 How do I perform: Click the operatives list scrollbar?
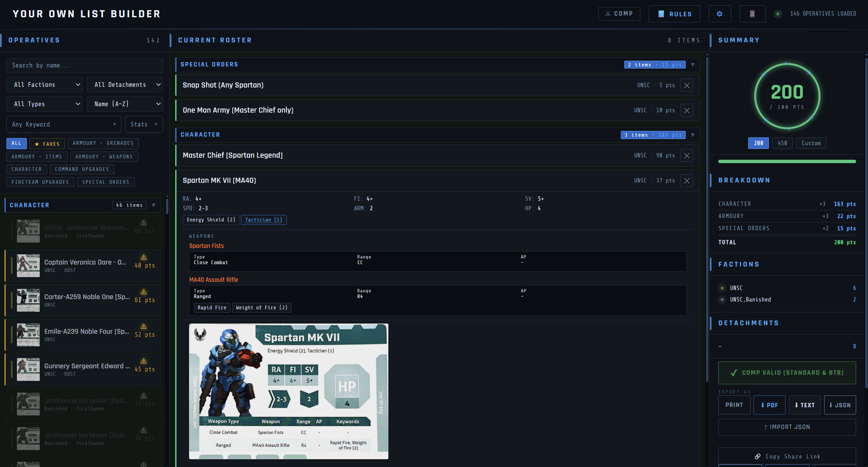coord(167,206)
